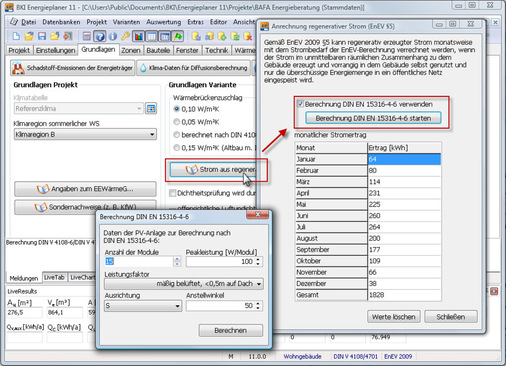Increase the Anstellwinkel stepper value
The height and width of the screenshot is (366, 506).
(x=258, y=303)
